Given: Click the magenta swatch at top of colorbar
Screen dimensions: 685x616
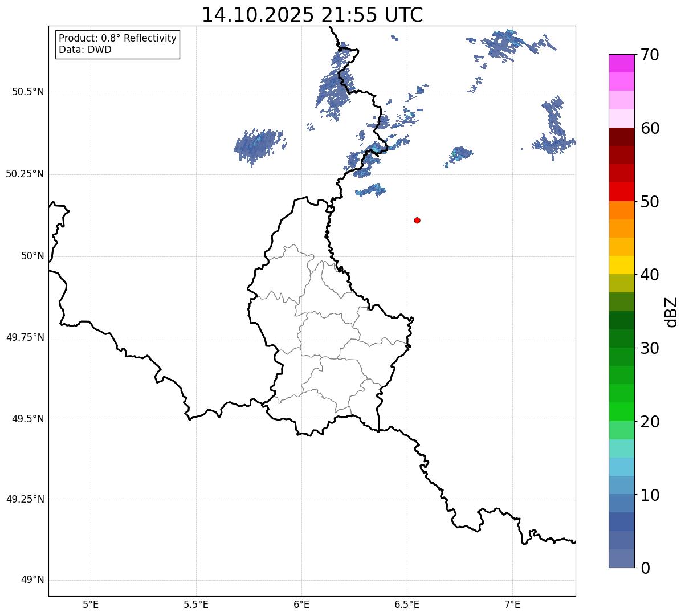Looking at the screenshot, I should point(621,63).
